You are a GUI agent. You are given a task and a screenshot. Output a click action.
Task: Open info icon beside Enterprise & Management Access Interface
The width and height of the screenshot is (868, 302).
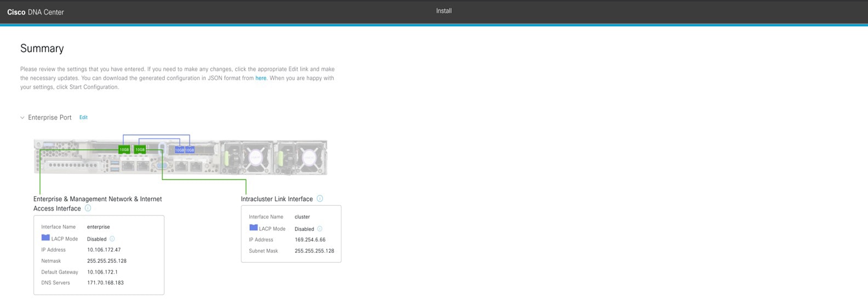point(88,208)
